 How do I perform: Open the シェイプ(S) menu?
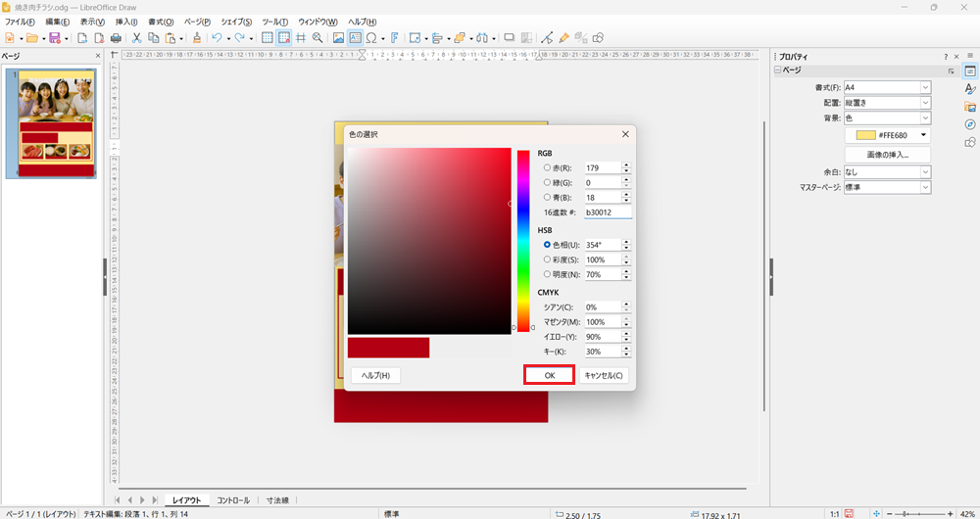[236, 22]
